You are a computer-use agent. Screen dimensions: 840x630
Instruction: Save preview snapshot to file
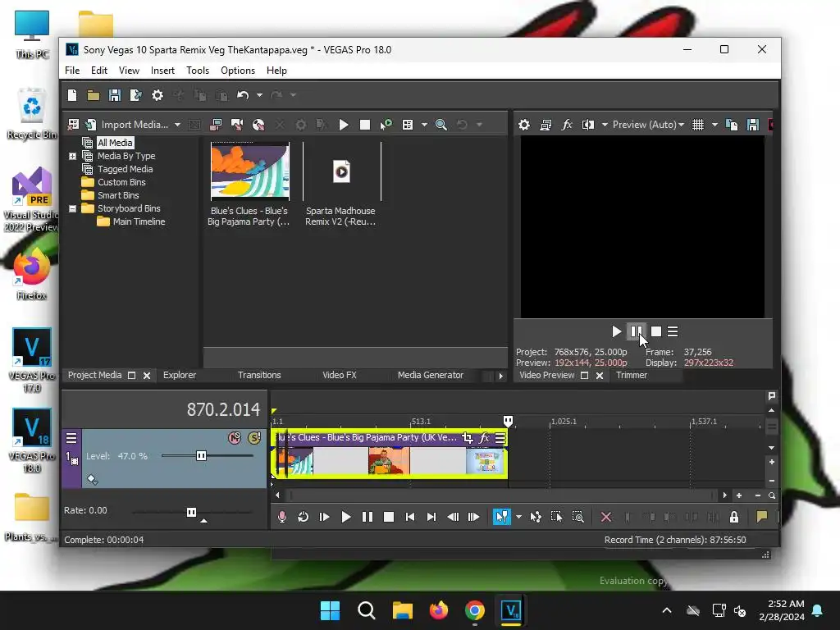coord(753,125)
